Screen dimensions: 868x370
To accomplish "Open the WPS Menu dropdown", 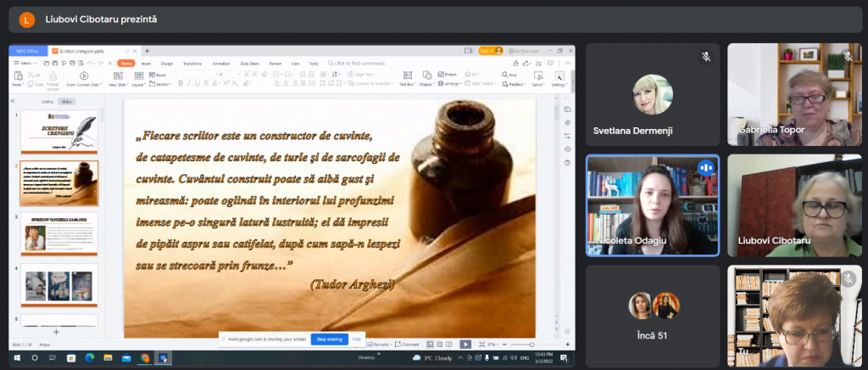I will click(x=26, y=63).
